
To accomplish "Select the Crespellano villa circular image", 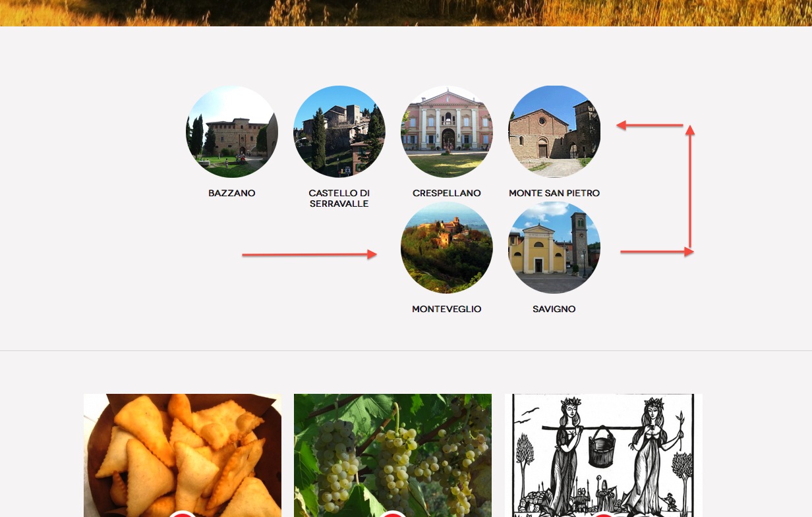I will point(447,132).
